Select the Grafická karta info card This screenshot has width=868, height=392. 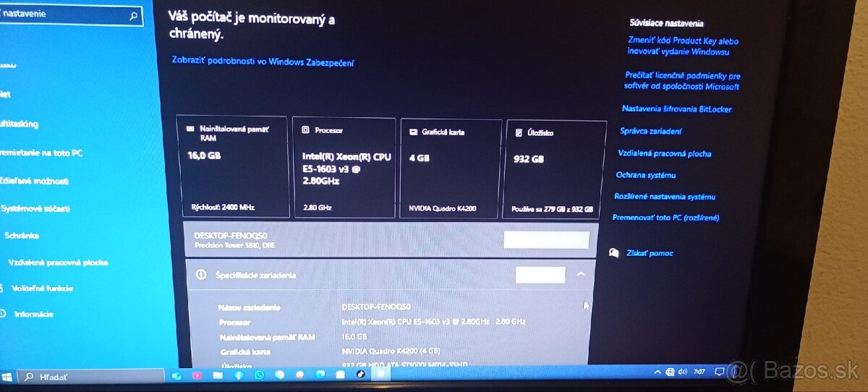[451, 169]
